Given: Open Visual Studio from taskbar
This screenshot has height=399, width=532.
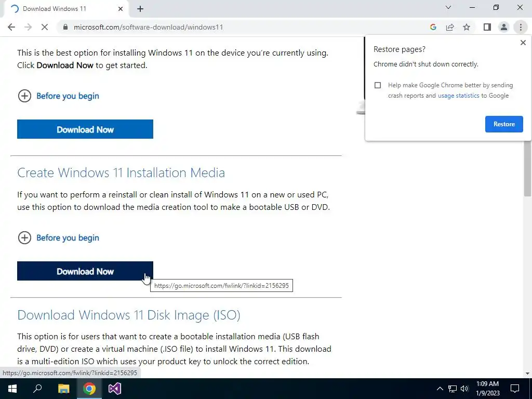Looking at the screenshot, I should pyautogui.click(x=115, y=389).
